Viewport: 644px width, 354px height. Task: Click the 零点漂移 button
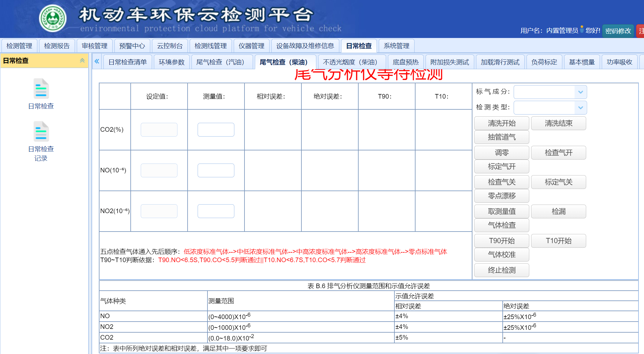coord(502,196)
